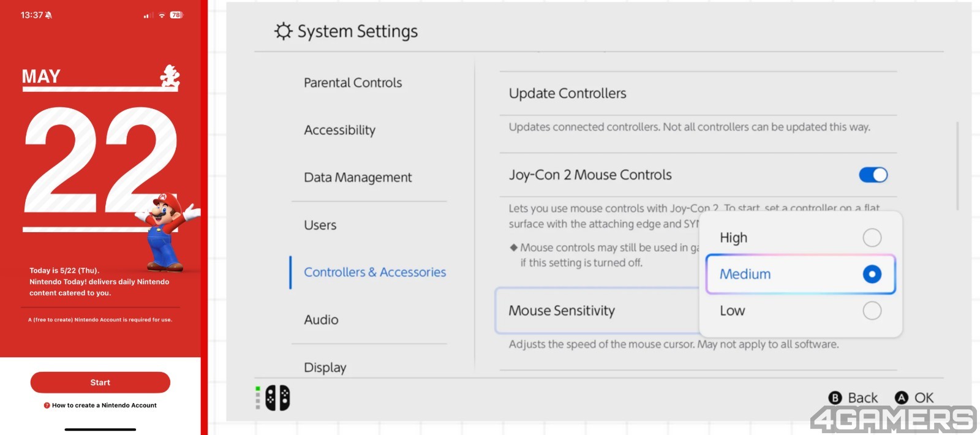Open the Accessibility settings menu
This screenshot has height=435, width=980.
click(339, 130)
